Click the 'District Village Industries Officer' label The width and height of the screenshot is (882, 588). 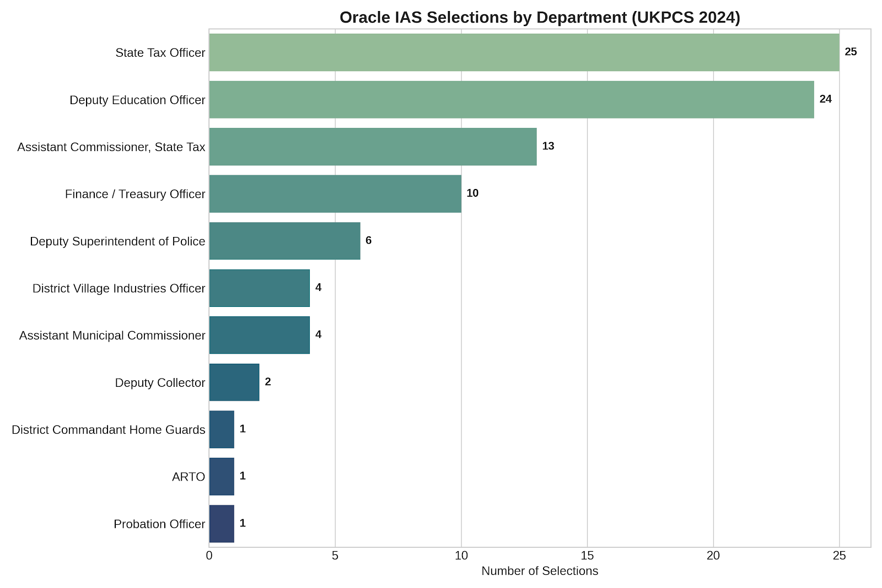[x=119, y=289]
